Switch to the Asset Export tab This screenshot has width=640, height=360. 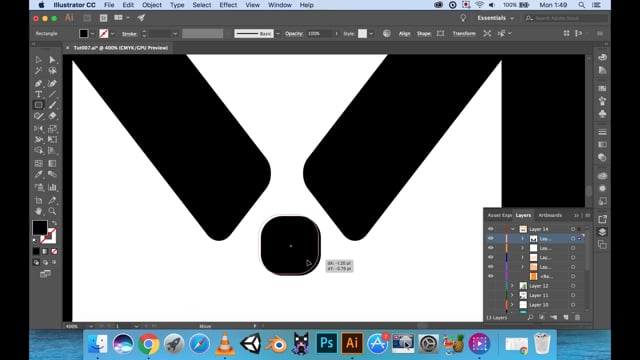point(500,215)
